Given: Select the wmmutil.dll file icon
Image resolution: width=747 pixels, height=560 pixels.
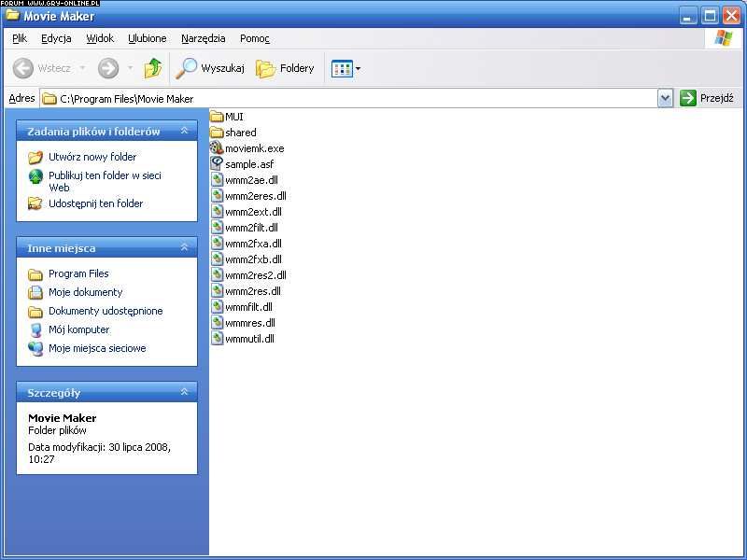Looking at the screenshot, I should click(217, 339).
